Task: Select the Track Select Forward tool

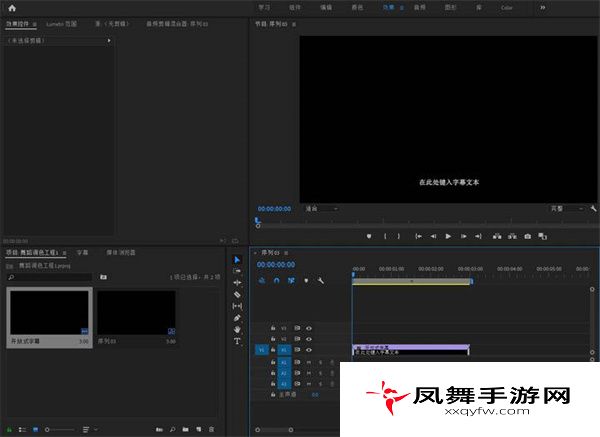Action: click(x=237, y=271)
